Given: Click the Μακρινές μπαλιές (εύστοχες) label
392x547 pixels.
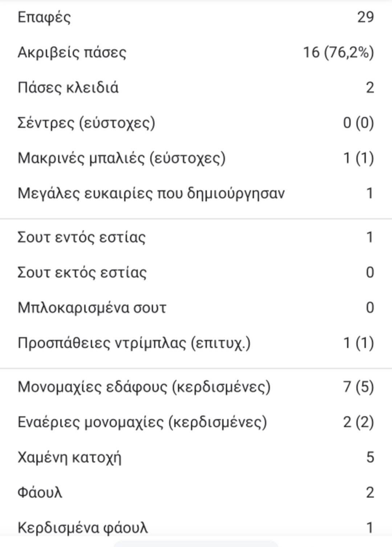Looking at the screenshot, I should [122, 158].
